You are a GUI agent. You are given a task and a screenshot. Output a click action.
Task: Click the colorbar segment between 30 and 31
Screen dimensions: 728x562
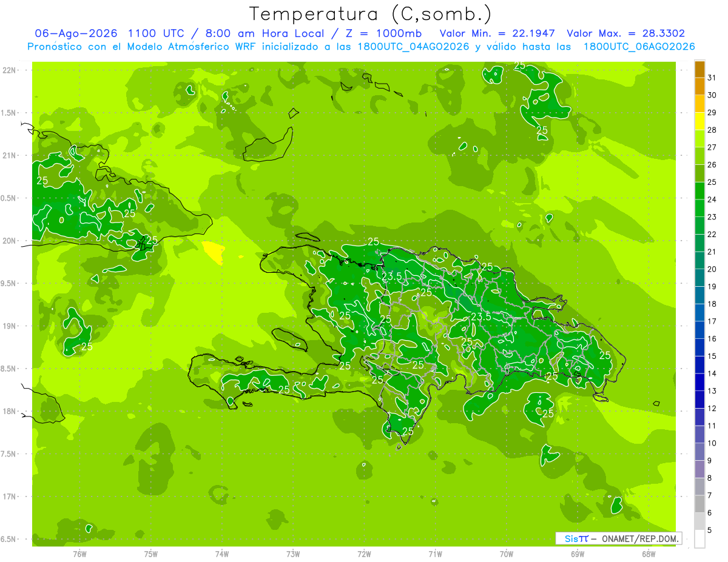click(x=699, y=87)
